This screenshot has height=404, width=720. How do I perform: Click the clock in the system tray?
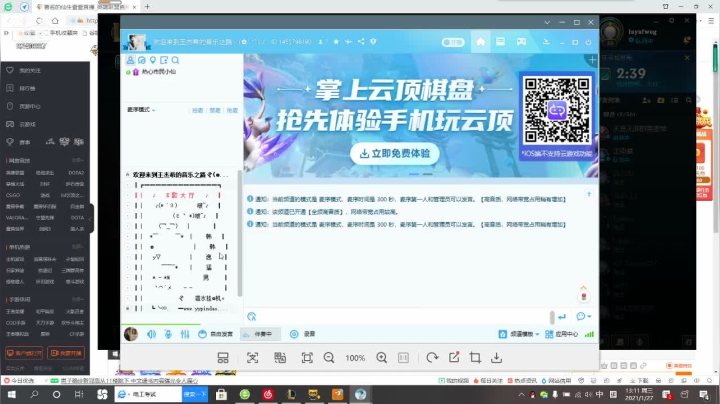639,394
